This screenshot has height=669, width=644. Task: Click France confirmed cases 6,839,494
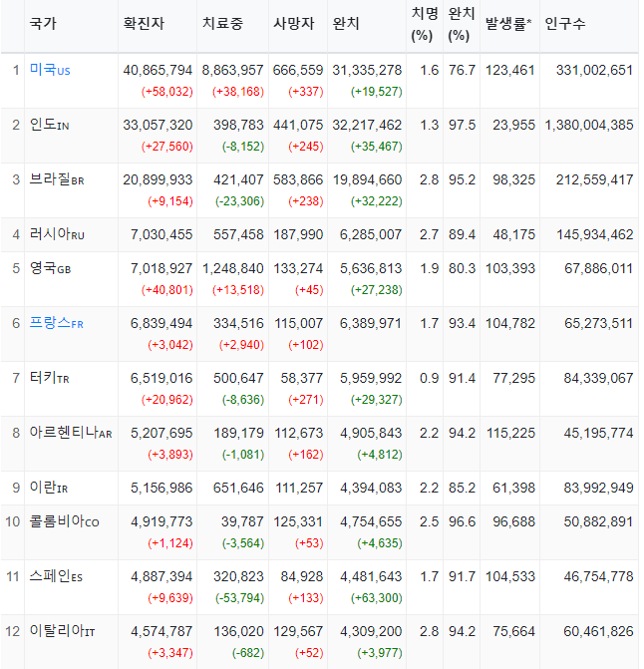[x=161, y=323]
